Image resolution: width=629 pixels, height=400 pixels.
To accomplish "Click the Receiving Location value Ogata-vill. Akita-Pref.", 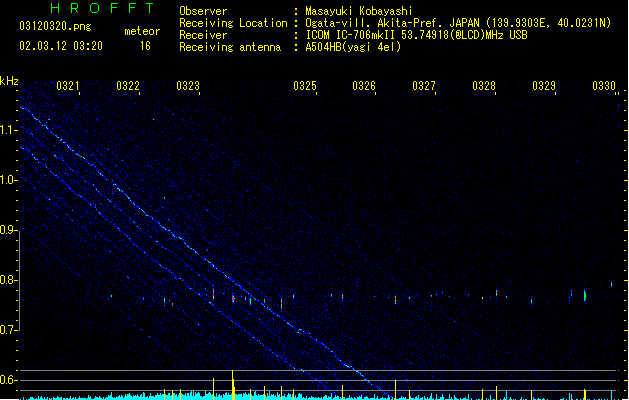I will 373,23.
